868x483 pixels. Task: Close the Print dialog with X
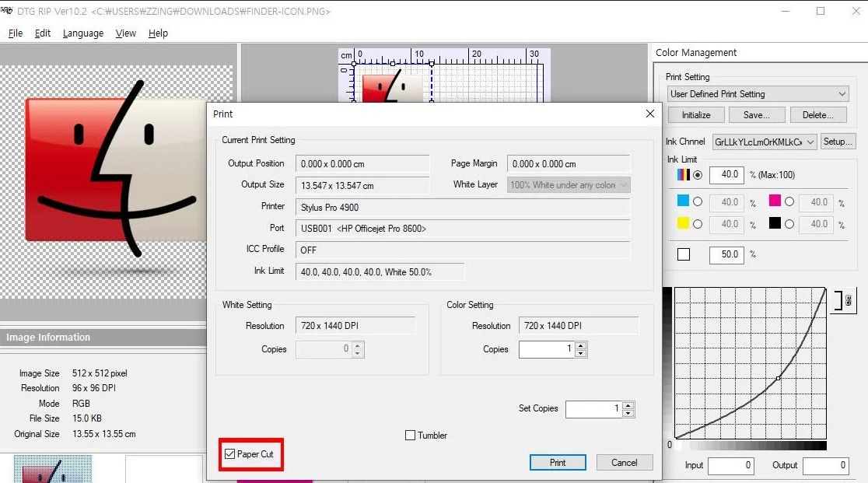pyautogui.click(x=650, y=114)
